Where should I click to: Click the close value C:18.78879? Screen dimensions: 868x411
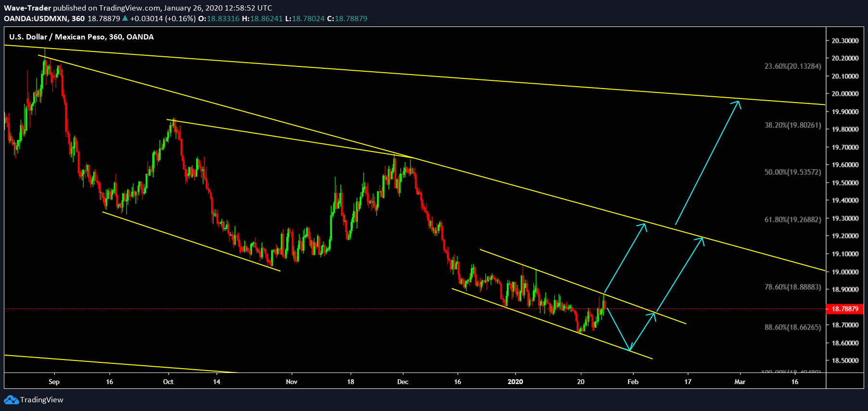[x=347, y=19]
